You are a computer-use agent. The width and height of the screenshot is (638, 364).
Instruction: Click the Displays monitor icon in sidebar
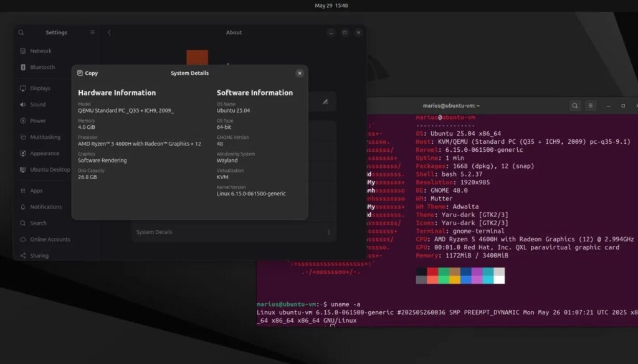pos(23,88)
